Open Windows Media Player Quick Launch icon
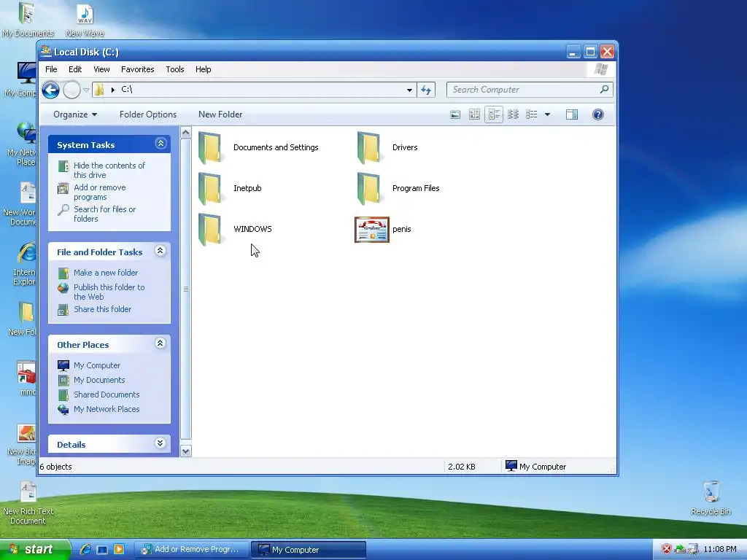Viewport: 747px width, 560px height. pos(119,549)
